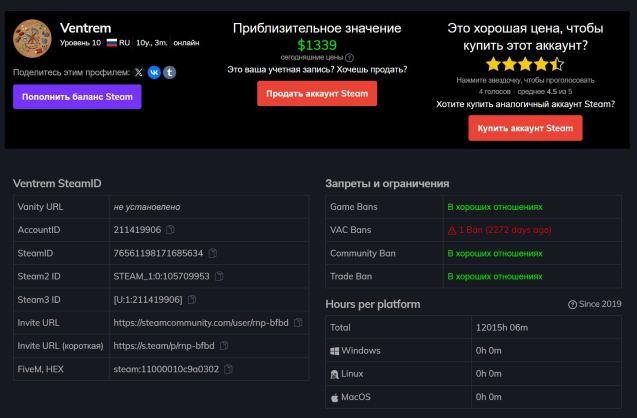Viewport: 637px width, 418px height.
Task: Click the Запреты и ограничения heading
Action: [x=387, y=184]
